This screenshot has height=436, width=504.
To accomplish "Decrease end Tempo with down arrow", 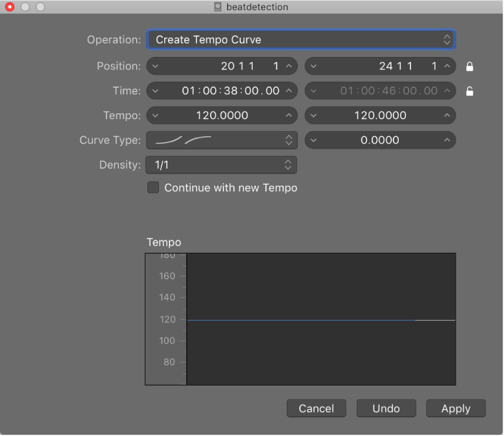I will [314, 115].
